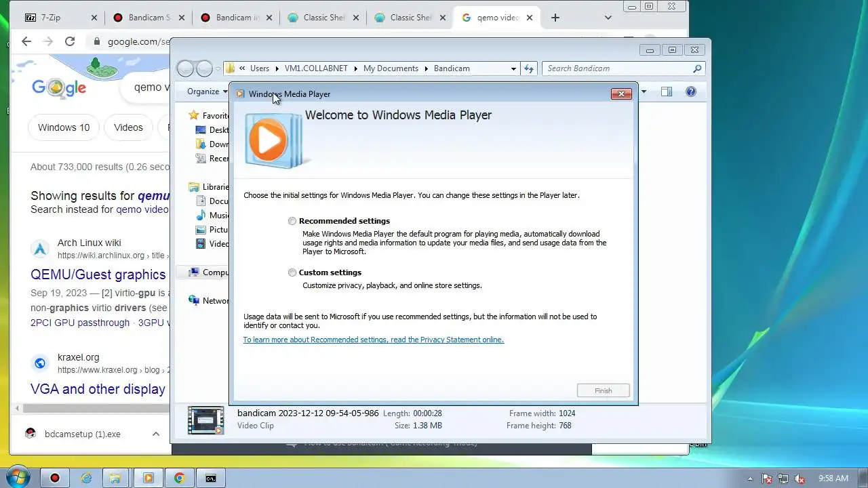Switch to second Bandicam browser tab
The height and width of the screenshot is (488, 868).
[236, 18]
